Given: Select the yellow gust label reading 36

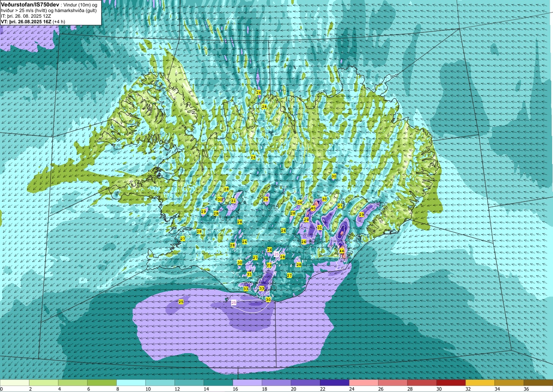Looking at the screenshot, I should [300, 202].
